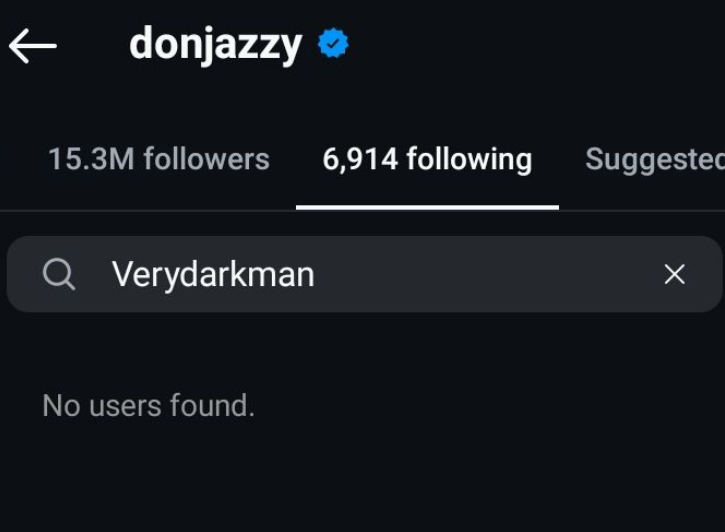
Task: Click the white underline below following tab
Action: point(427,207)
